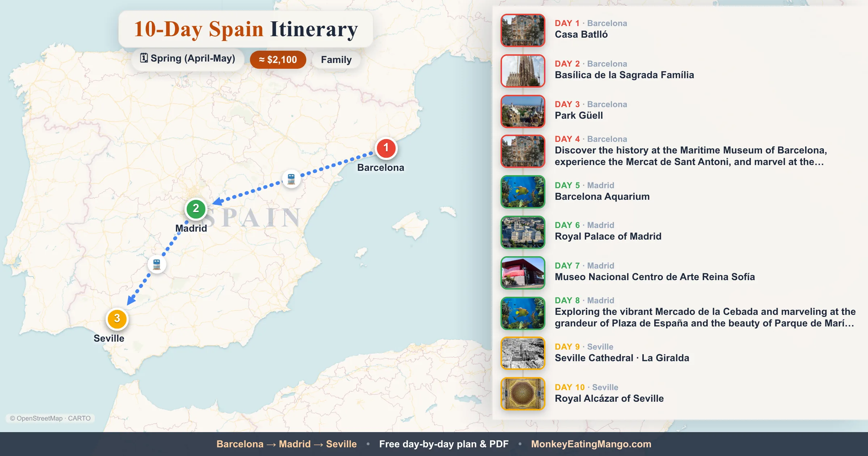This screenshot has height=456, width=868.
Task: Open Day 9 Seville Cathedral thumbnail
Action: tap(523, 353)
